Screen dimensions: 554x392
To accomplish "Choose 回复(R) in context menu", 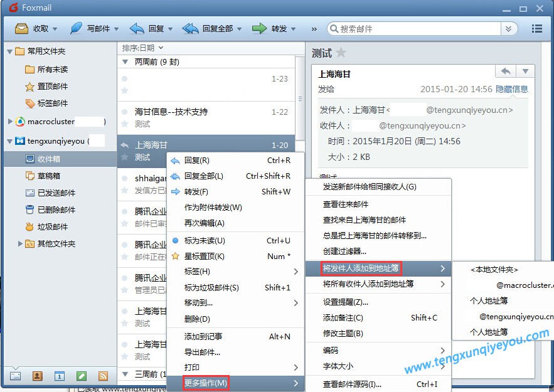I will 235,161.
